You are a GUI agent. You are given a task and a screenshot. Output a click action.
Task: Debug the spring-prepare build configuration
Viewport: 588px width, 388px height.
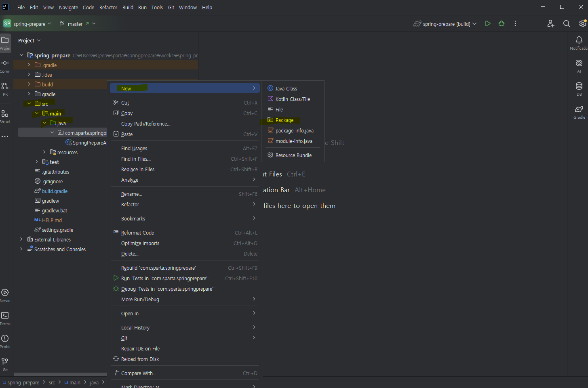coord(502,24)
